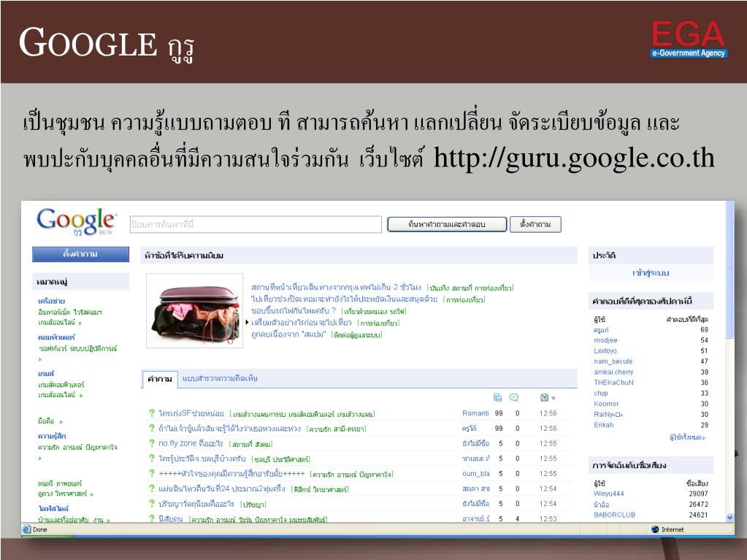Open question 'ใครเก่งSFช่วยหน่อย'
Screen dimensions: 747x560
[x=191, y=413]
